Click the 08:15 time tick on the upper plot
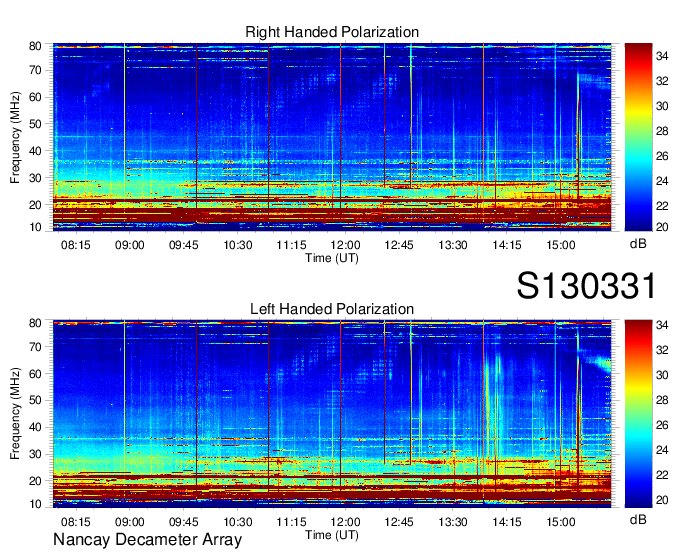The image size is (680, 552). pyautogui.click(x=76, y=245)
